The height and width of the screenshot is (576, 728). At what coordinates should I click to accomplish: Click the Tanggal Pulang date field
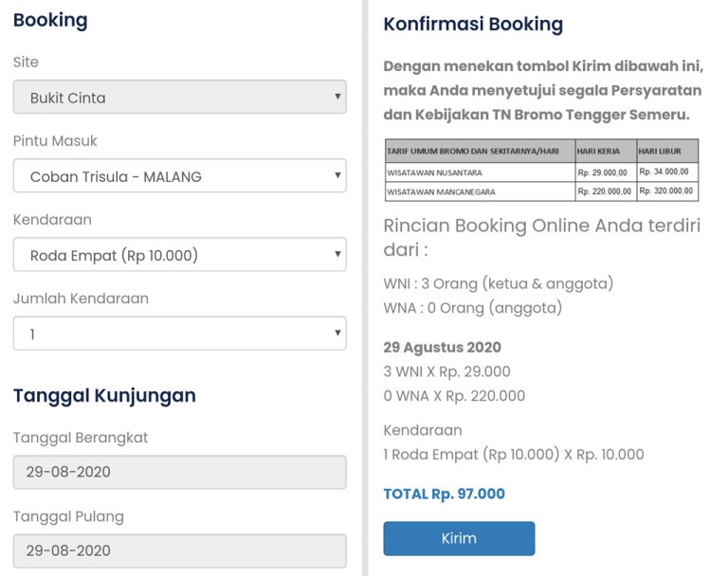coord(179,550)
